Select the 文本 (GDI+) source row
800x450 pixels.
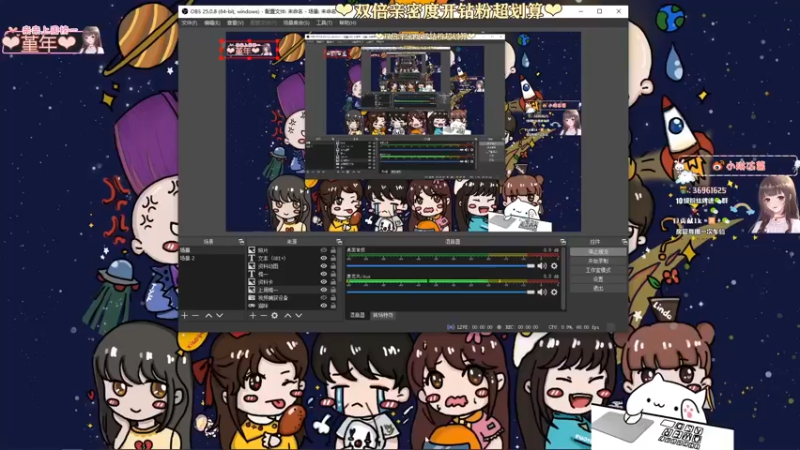(x=292, y=258)
